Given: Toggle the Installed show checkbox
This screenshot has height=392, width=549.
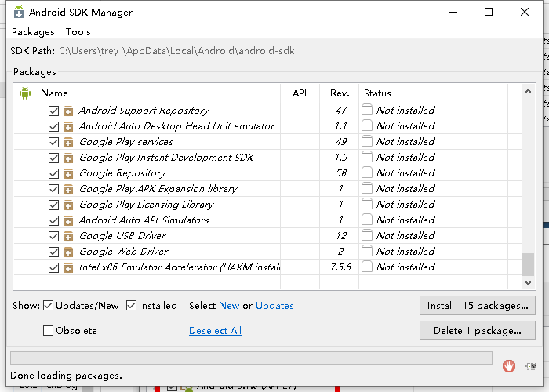Looking at the screenshot, I should click(131, 306).
